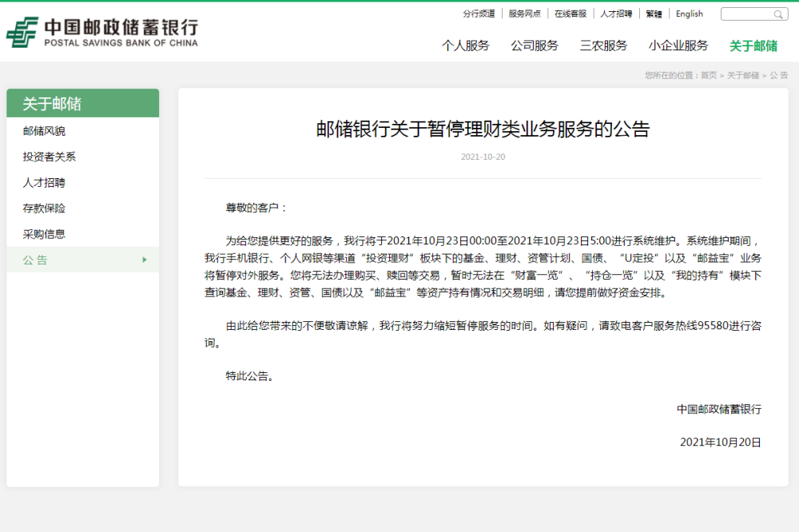Image resolution: width=799 pixels, height=532 pixels.
Task: Click the signed date 2021年10月20日
Action: pyautogui.click(x=721, y=443)
